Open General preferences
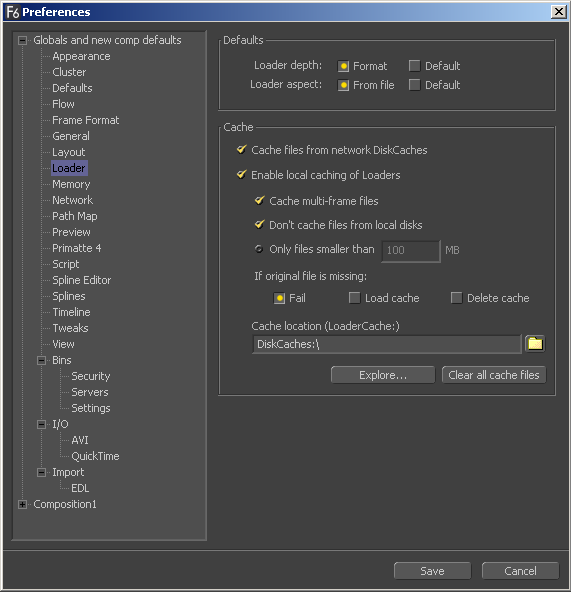The height and width of the screenshot is (592, 571). 71,136
